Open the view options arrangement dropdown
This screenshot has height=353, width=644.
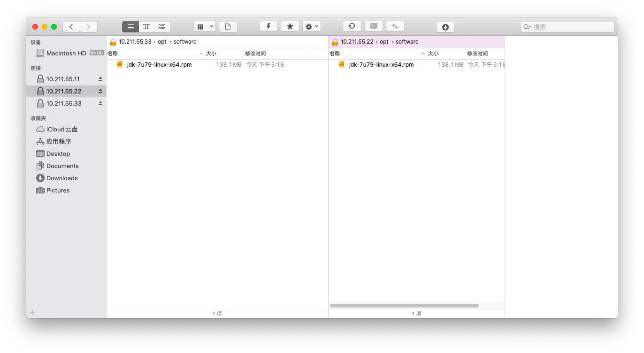(205, 27)
